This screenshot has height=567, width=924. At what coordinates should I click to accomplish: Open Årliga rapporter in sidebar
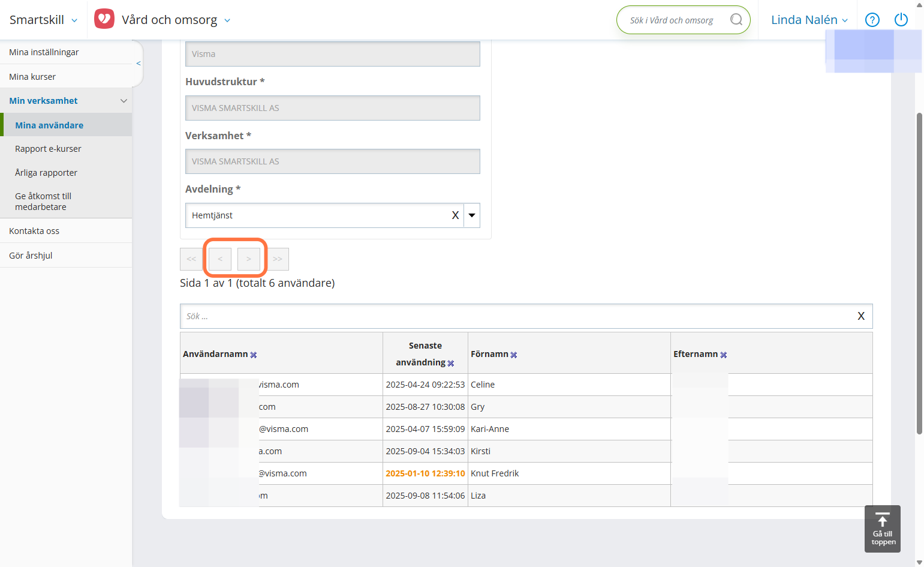click(x=66, y=173)
